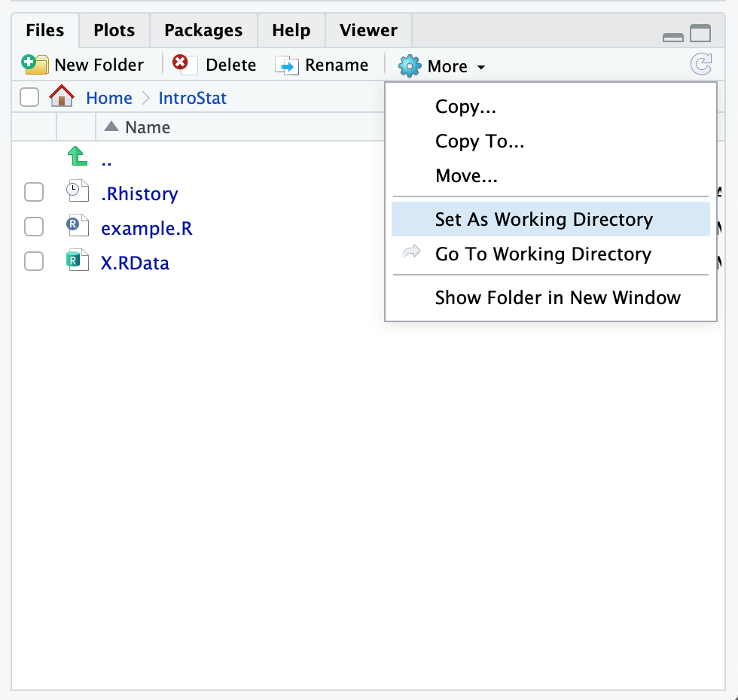Click the Rename button label
Image resolution: width=738 pixels, height=700 pixels.
337,65
